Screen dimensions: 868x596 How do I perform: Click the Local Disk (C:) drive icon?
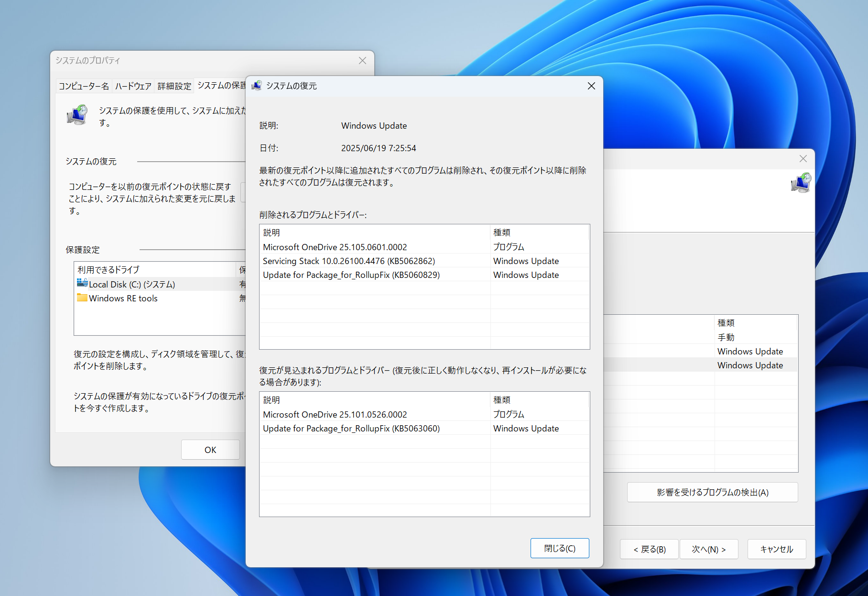tap(82, 283)
